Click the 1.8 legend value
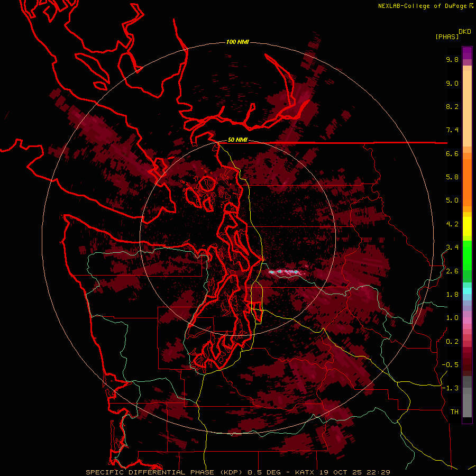 pyautogui.click(x=452, y=295)
